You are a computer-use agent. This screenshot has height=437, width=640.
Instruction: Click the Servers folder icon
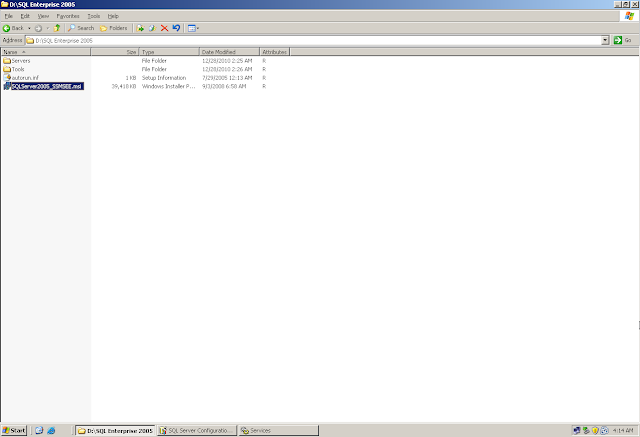[x=7, y=60]
